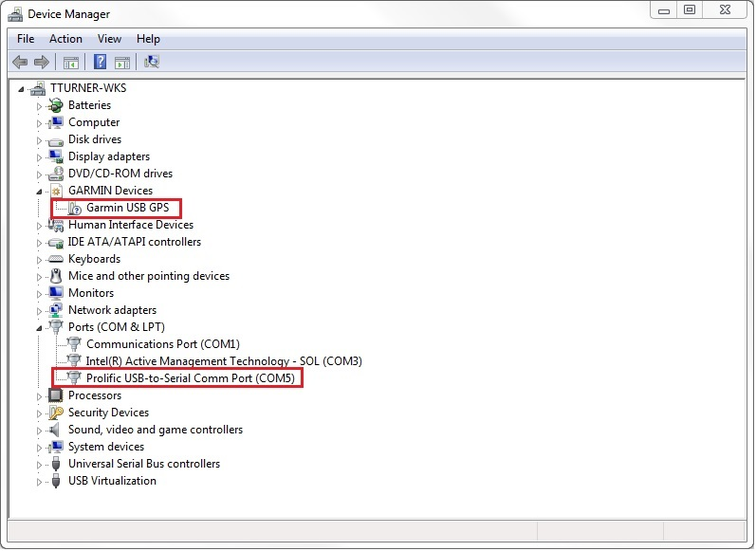Click the Universal Serial Bus controllers icon

(x=56, y=465)
